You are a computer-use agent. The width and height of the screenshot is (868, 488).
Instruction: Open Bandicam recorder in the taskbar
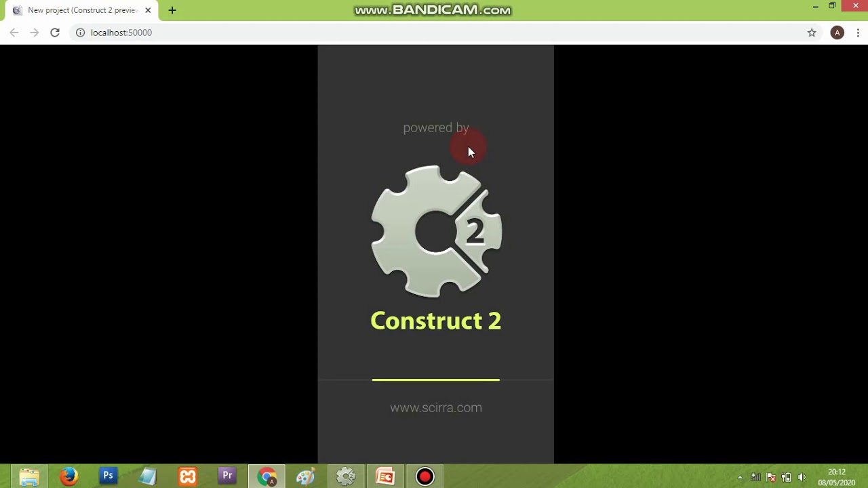pos(425,476)
